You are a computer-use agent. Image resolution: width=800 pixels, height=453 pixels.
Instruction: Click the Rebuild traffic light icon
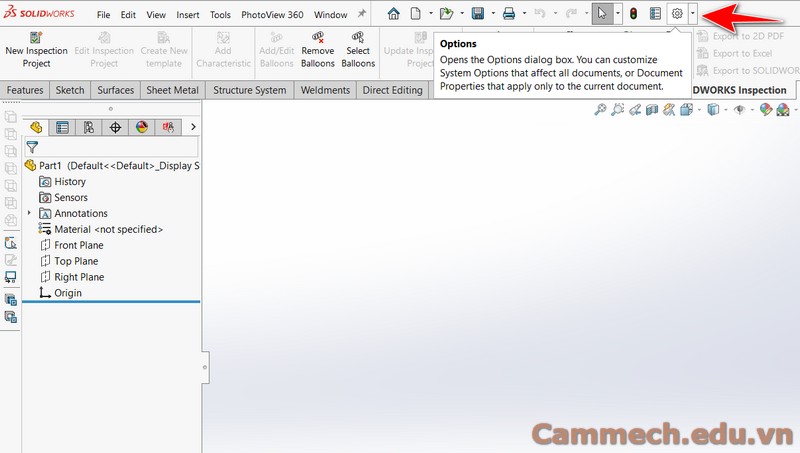click(x=634, y=14)
